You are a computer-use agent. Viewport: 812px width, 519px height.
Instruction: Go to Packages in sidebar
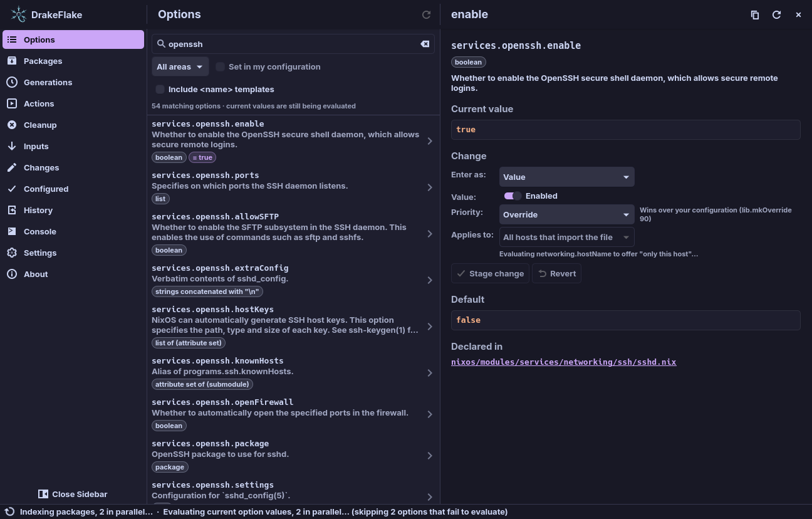[x=73, y=61]
